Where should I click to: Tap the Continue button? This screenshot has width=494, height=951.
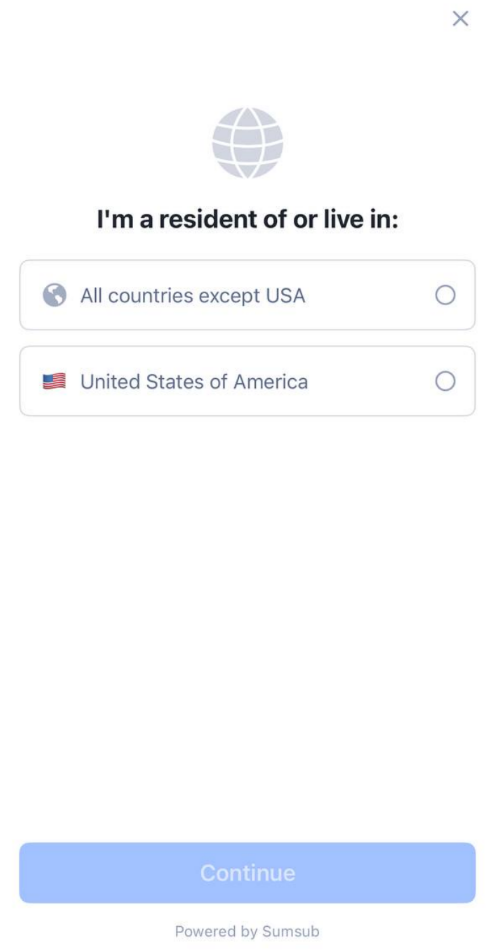(x=247, y=873)
